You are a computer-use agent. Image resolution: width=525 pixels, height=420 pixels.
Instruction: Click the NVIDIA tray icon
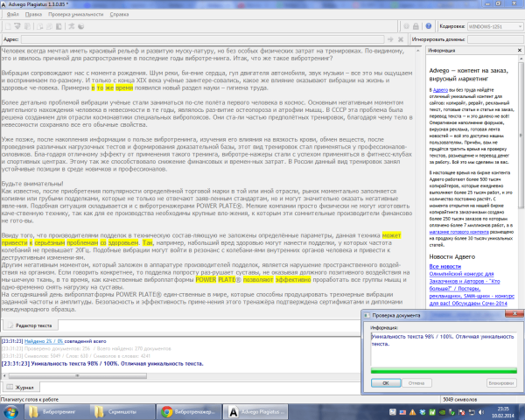click(442, 412)
